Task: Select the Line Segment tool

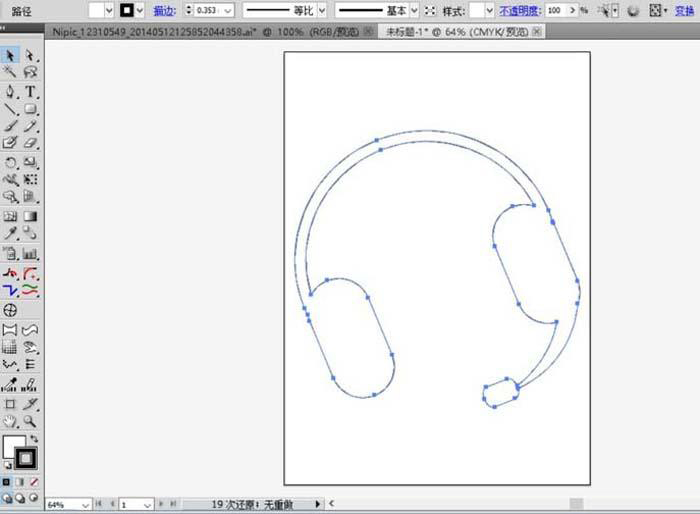Action: coord(10,109)
